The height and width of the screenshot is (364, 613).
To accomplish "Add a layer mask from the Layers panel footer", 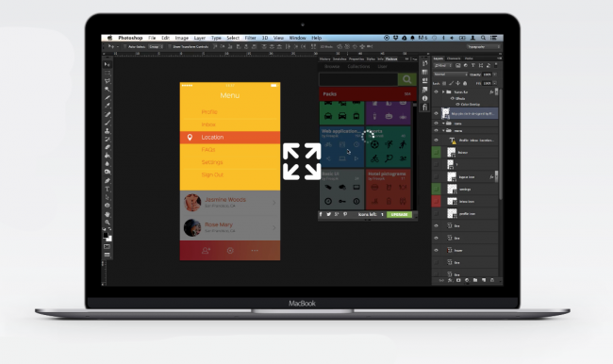I will tap(458, 280).
